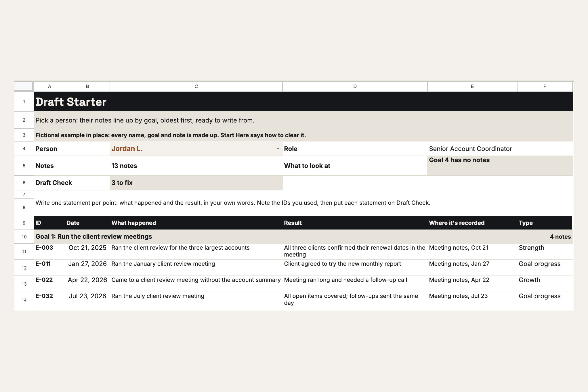588x392 pixels.
Task: Click the Draft Starter title cell
Action: [x=303, y=102]
